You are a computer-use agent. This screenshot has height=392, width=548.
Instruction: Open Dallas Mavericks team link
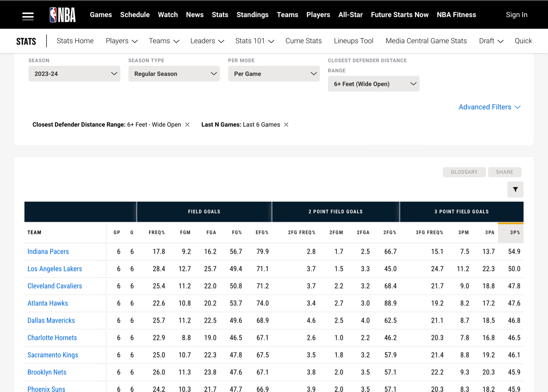click(x=51, y=320)
